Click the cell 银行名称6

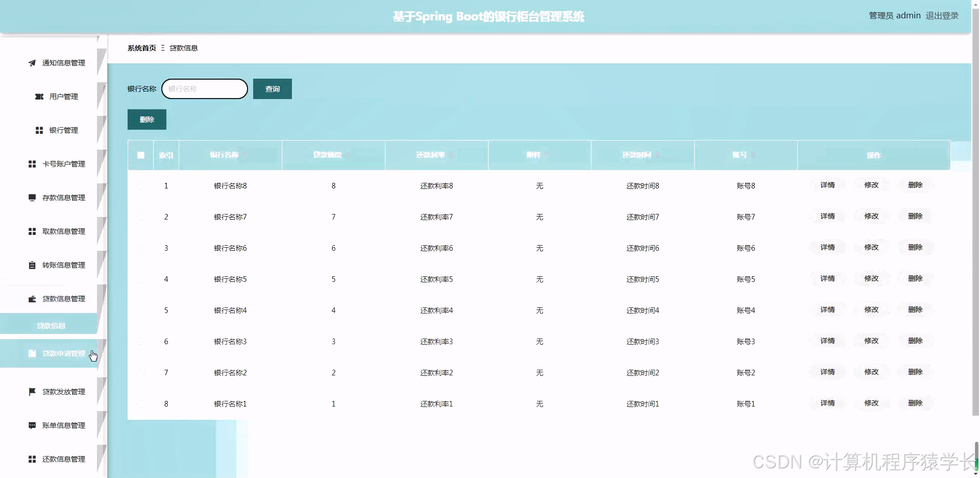coord(230,248)
